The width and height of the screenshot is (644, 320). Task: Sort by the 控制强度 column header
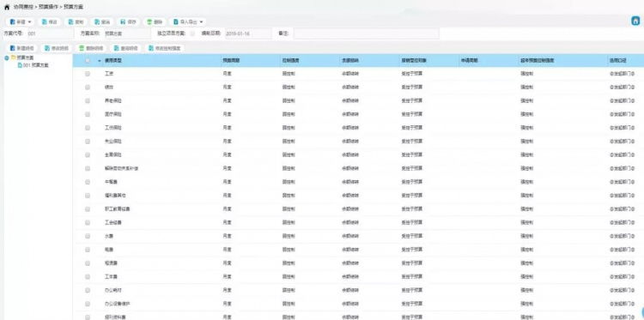click(291, 61)
